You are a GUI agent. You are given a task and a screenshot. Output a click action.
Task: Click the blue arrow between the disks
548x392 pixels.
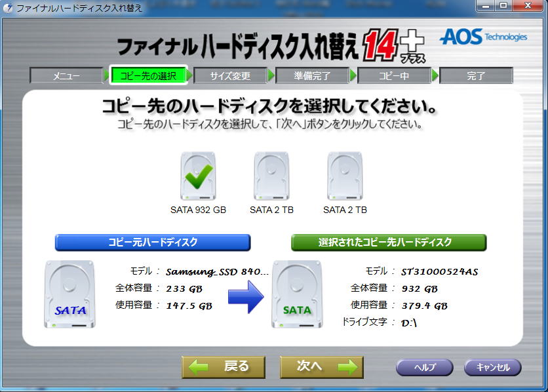245,297
